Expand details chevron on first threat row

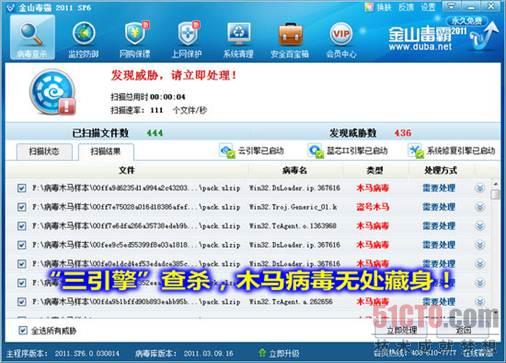pyautogui.click(x=480, y=188)
